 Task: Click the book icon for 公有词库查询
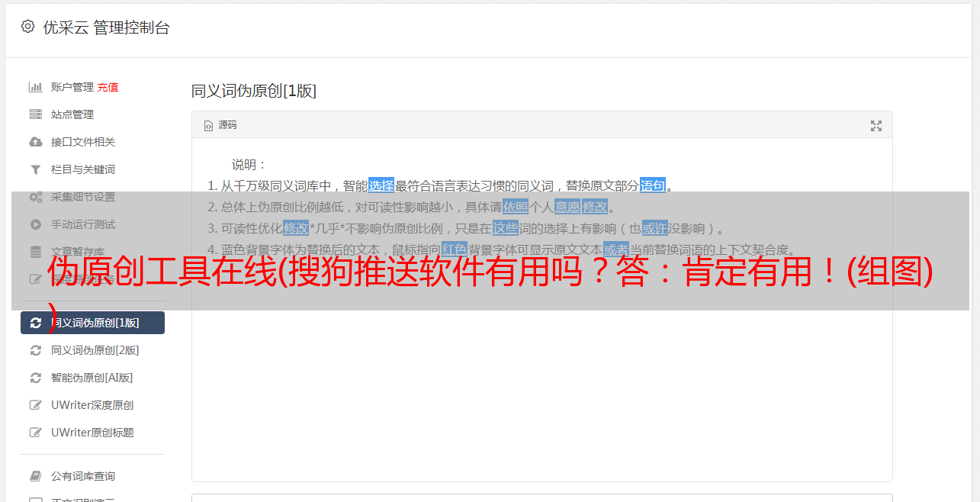(35, 476)
